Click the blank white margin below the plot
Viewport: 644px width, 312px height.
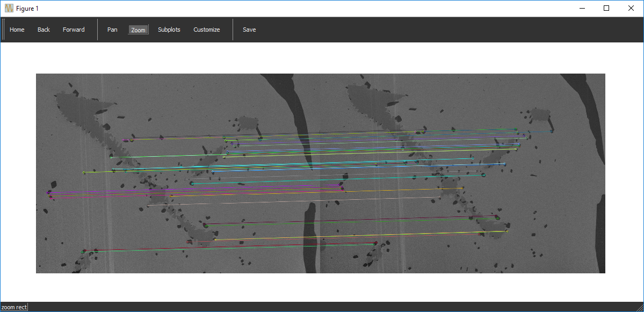322,287
